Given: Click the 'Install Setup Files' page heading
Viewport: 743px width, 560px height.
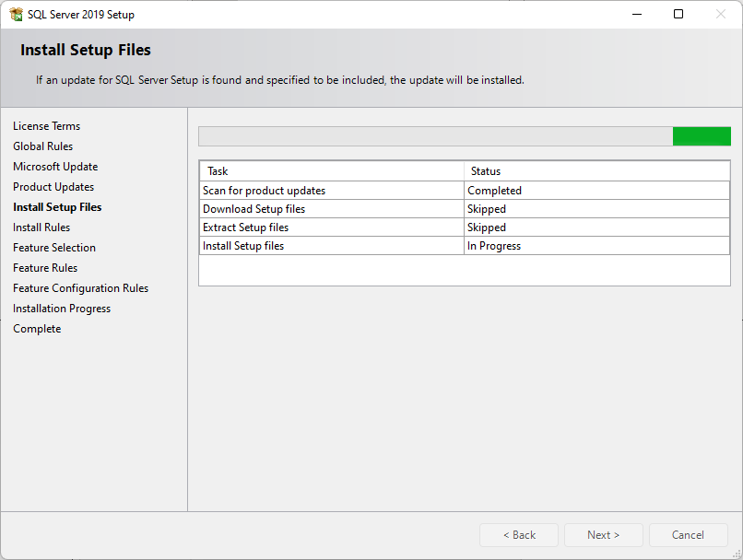Looking at the screenshot, I should click(86, 50).
